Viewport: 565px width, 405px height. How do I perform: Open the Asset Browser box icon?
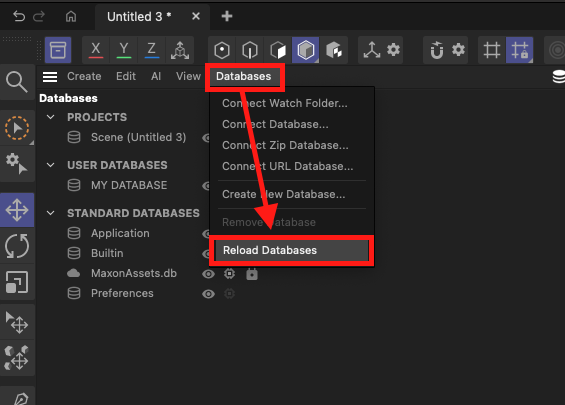(x=58, y=50)
